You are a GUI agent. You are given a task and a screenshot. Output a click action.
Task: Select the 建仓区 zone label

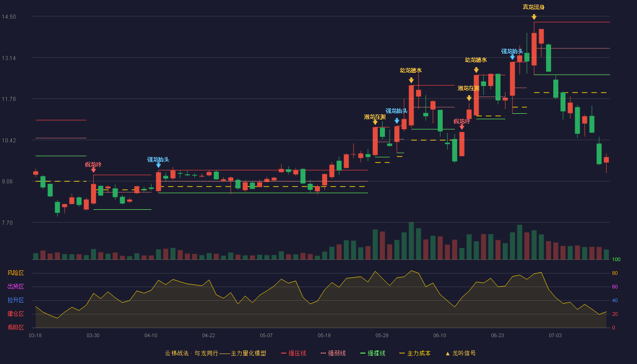point(15,314)
